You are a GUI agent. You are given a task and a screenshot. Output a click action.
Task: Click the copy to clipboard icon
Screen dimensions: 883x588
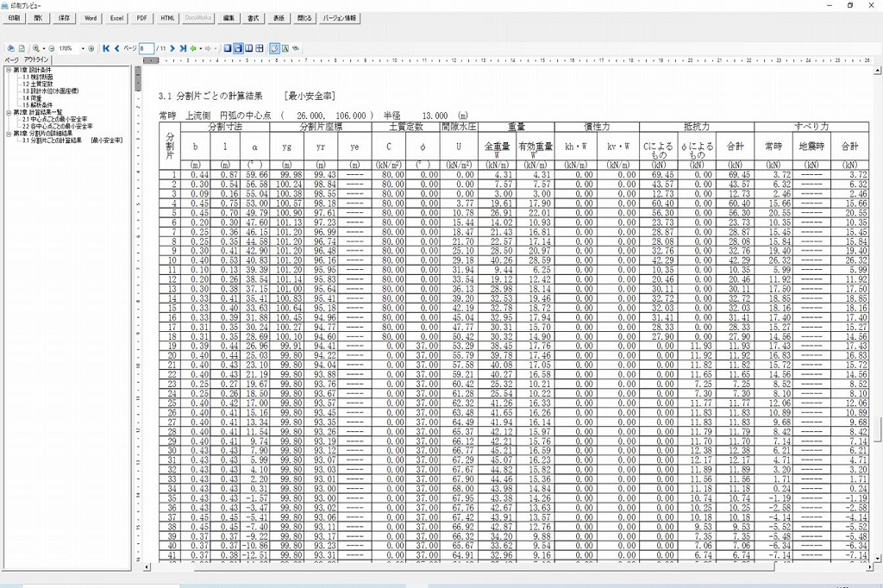(10, 48)
